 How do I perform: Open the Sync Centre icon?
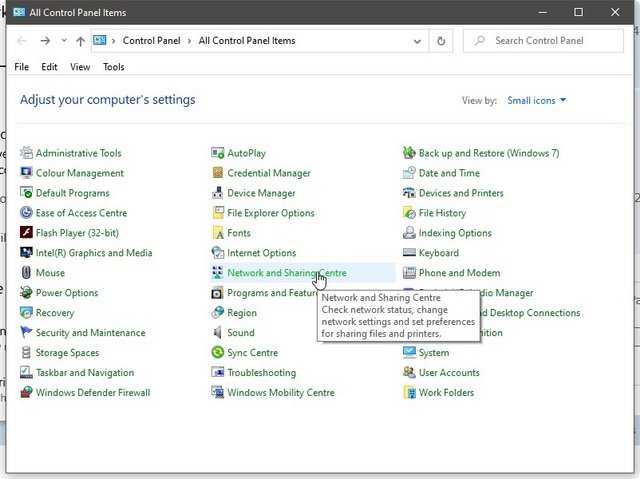(x=218, y=353)
